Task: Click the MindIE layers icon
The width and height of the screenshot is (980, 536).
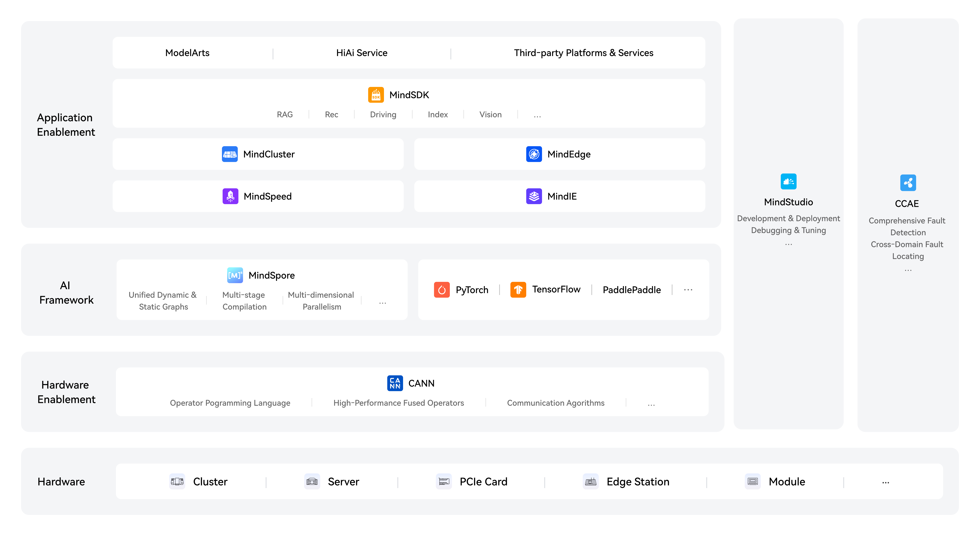Action: (534, 196)
